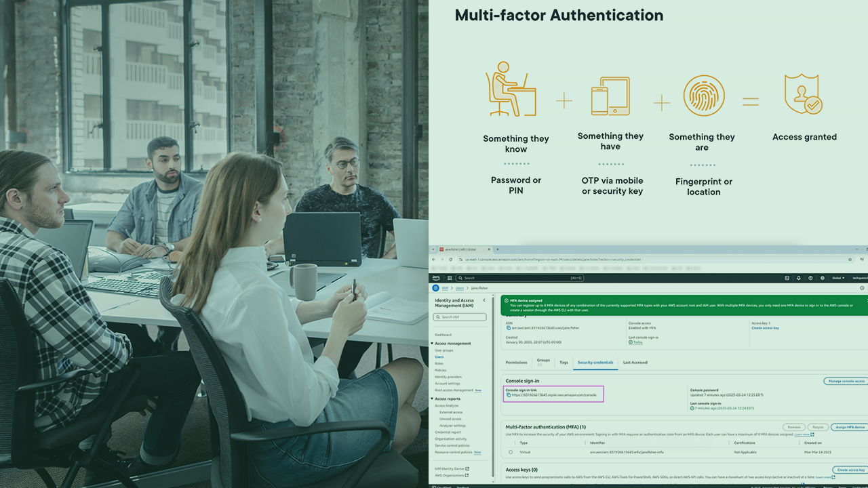The width and height of the screenshot is (868, 488).
Task: Click the Search IAM input field
Action: coord(461,317)
